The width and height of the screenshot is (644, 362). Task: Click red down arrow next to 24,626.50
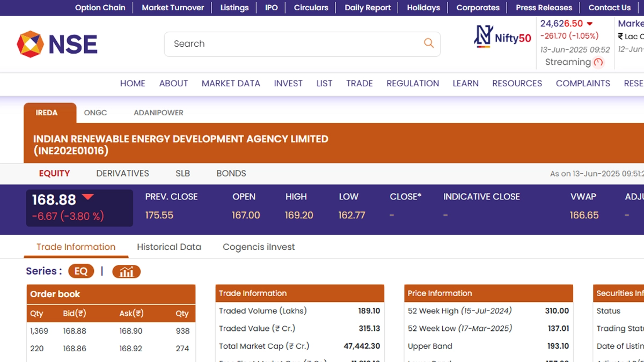(589, 24)
